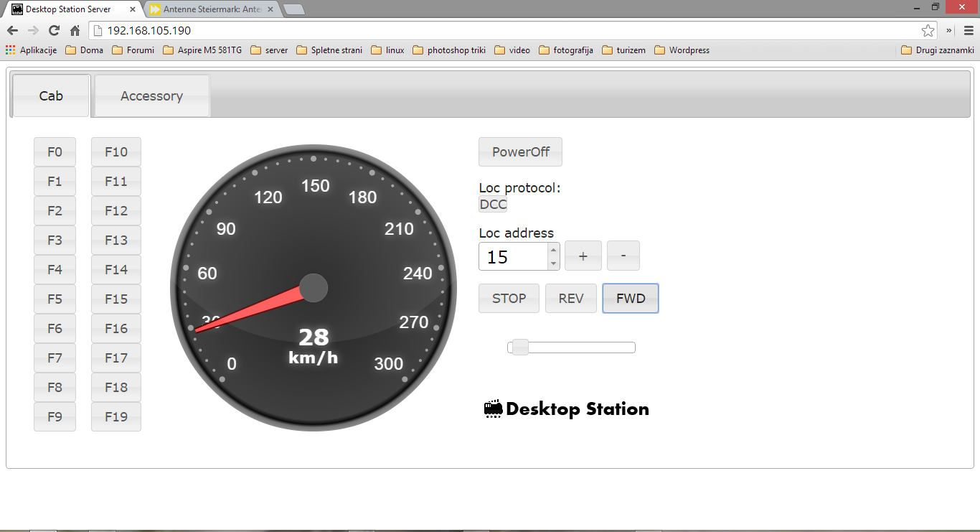Close the Antenne Steiermark tab
This screenshot has width=980, height=532.
click(270, 9)
